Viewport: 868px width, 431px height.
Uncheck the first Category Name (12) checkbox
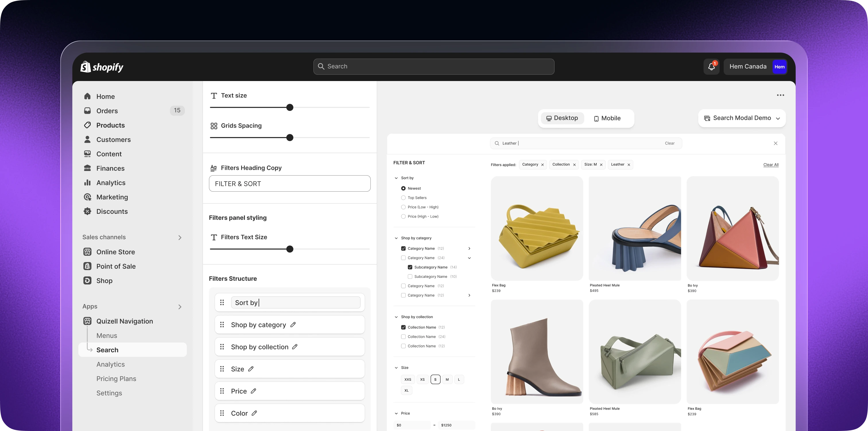[403, 249]
